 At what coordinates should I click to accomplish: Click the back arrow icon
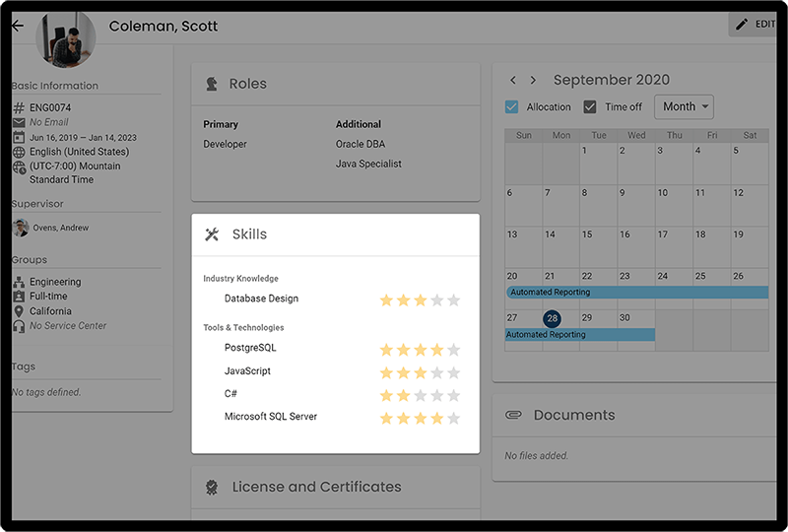17,26
